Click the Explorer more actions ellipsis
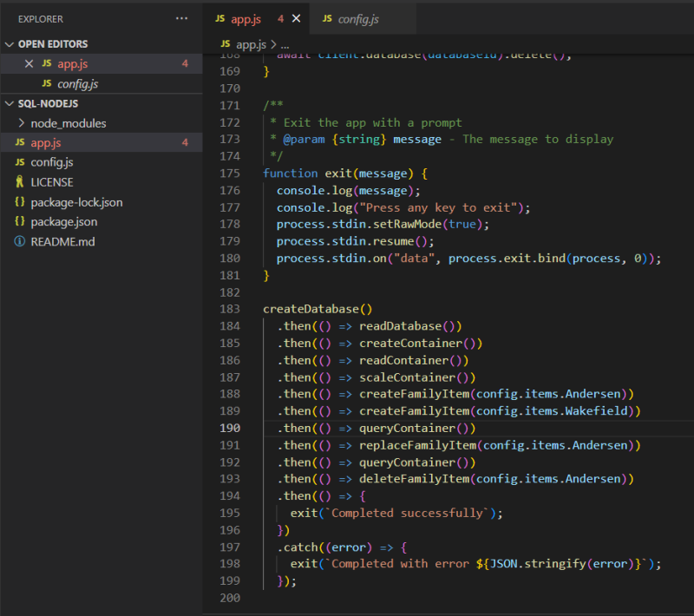694x616 pixels. click(181, 18)
